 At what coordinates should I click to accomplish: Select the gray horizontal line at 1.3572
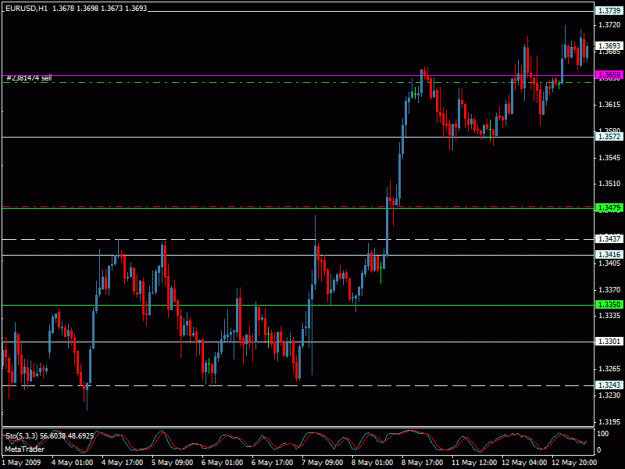298,137
